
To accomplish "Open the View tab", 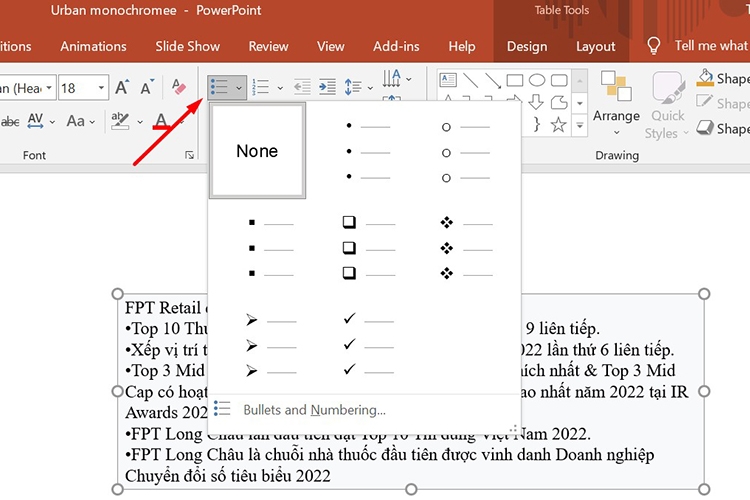I will 331,46.
